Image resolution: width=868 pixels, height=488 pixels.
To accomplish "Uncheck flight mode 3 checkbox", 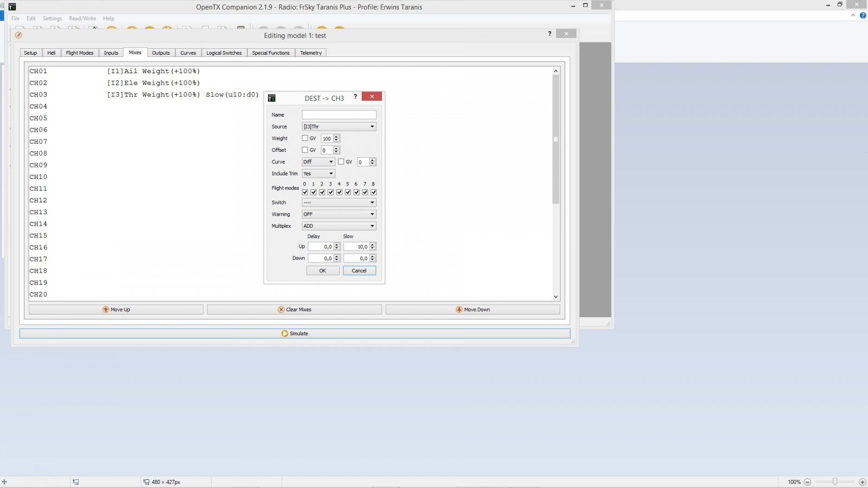I will tap(330, 192).
